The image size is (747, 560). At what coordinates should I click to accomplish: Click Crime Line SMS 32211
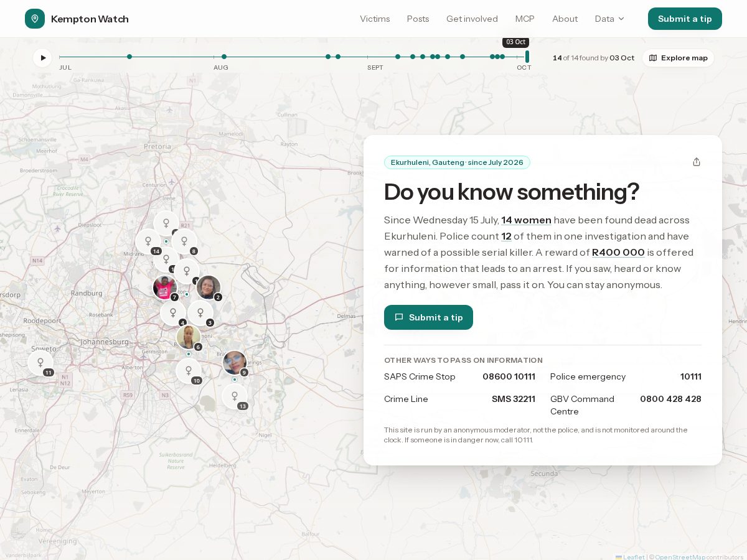(x=513, y=399)
